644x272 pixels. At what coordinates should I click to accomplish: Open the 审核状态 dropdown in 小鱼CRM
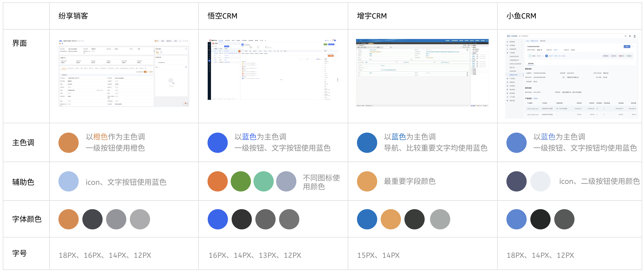click(556, 50)
